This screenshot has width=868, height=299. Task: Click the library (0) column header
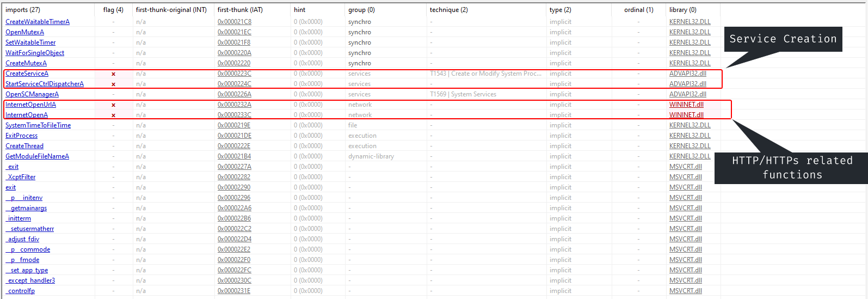682,10
